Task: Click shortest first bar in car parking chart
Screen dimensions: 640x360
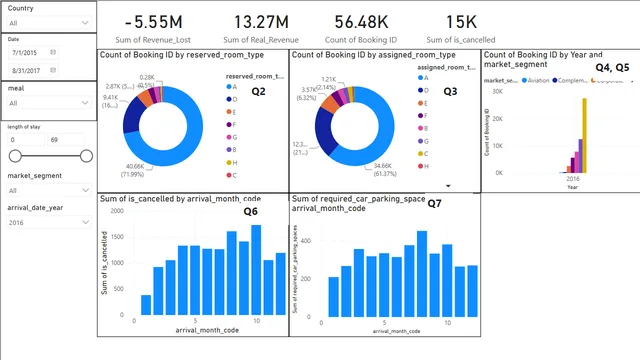Action: pyautogui.click(x=333, y=297)
